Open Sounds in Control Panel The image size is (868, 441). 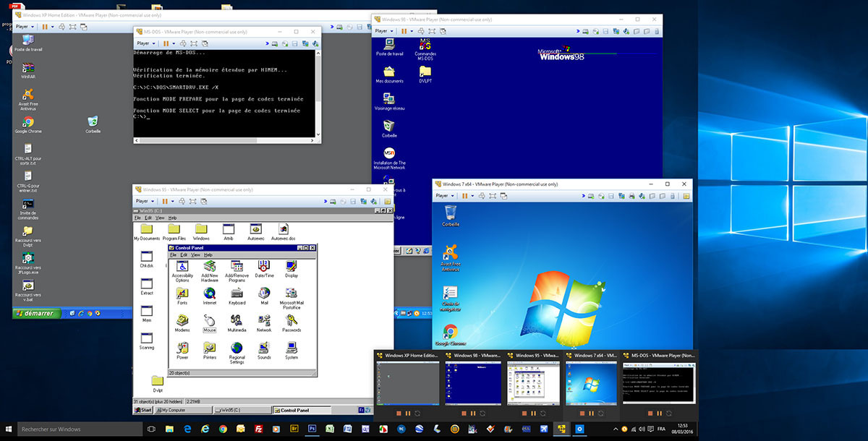(265, 351)
